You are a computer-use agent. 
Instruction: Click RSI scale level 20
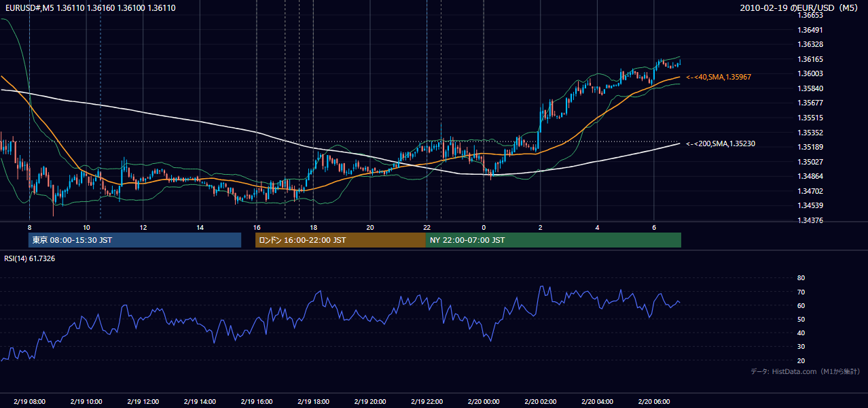801,360
